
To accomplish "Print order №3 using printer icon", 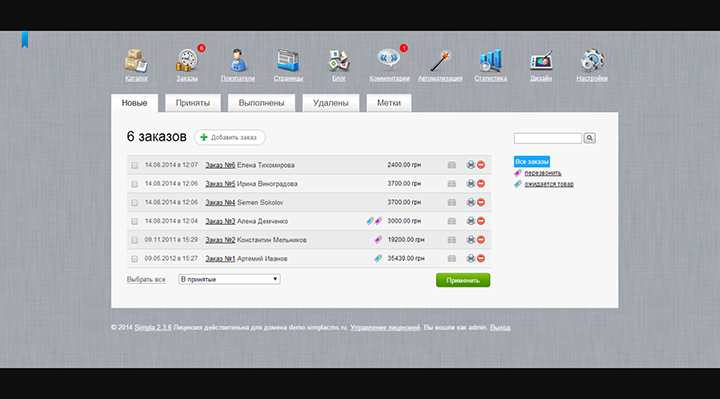I will click(x=471, y=221).
